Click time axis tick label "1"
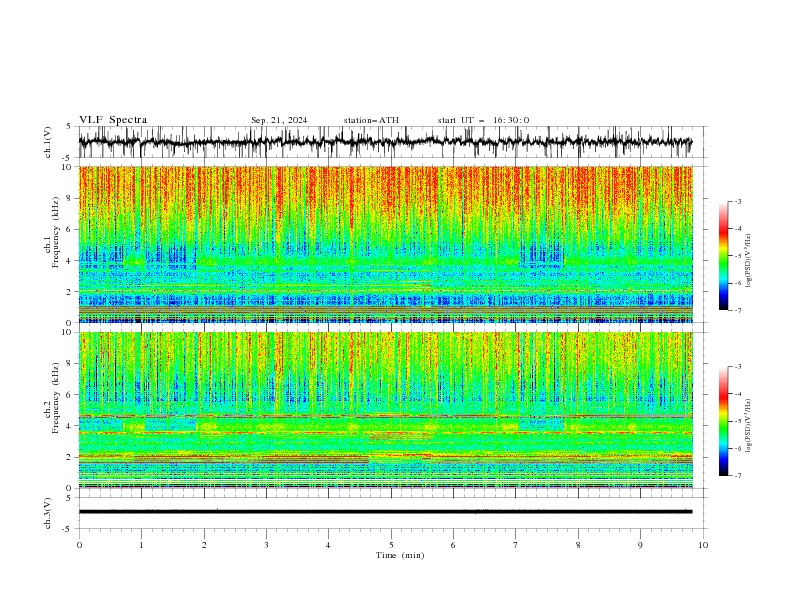The height and width of the screenshot is (612, 792). (141, 545)
